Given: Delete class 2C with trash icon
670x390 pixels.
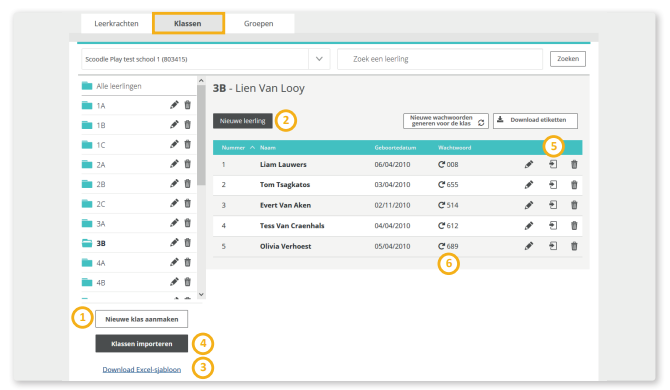Looking at the screenshot, I should click(188, 203).
